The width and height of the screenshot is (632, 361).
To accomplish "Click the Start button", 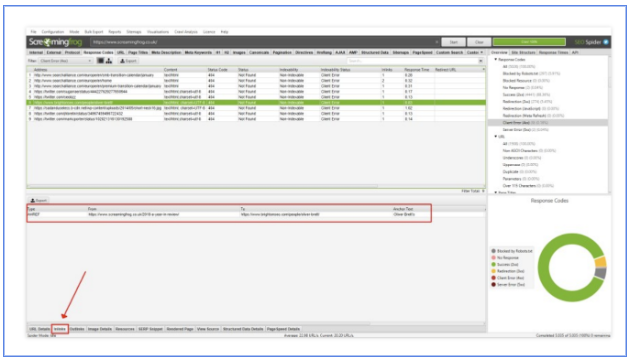I will pos(453,42).
